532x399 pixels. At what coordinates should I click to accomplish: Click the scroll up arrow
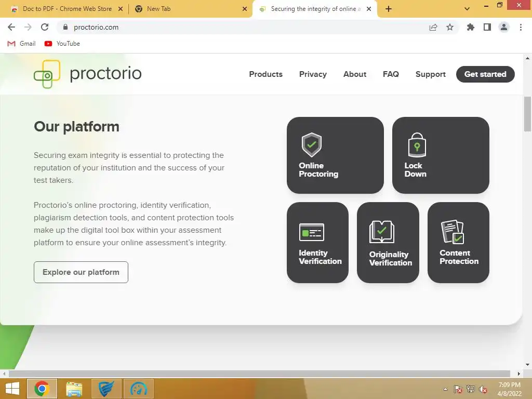tap(527, 58)
